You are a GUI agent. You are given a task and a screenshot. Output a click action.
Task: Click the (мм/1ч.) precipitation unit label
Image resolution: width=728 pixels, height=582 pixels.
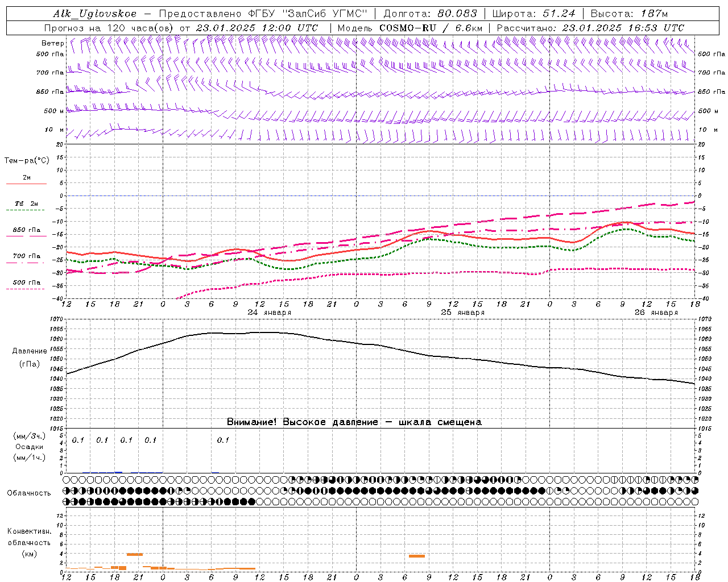30,458
